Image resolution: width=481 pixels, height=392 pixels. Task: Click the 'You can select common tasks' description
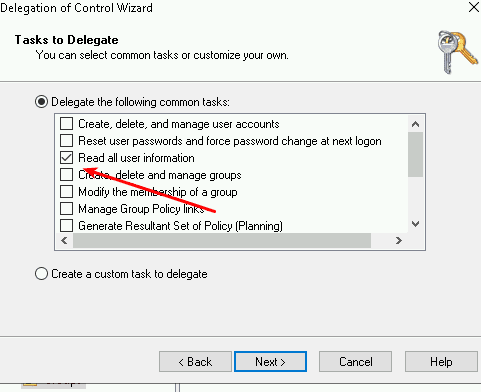point(162,55)
